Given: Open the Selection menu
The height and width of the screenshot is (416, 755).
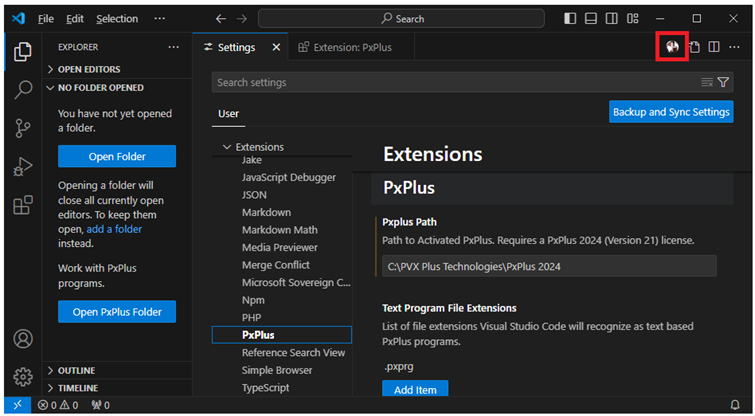Looking at the screenshot, I should click(117, 18).
